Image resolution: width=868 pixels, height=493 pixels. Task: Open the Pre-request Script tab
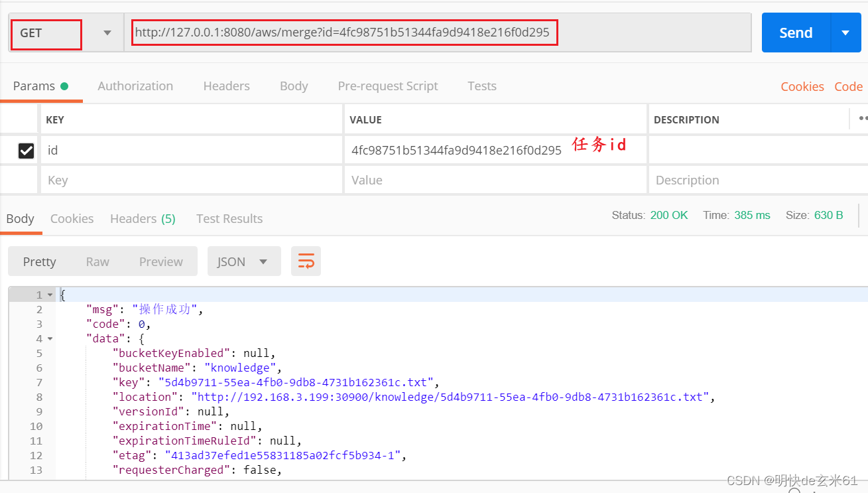pyautogui.click(x=388, y=86)
